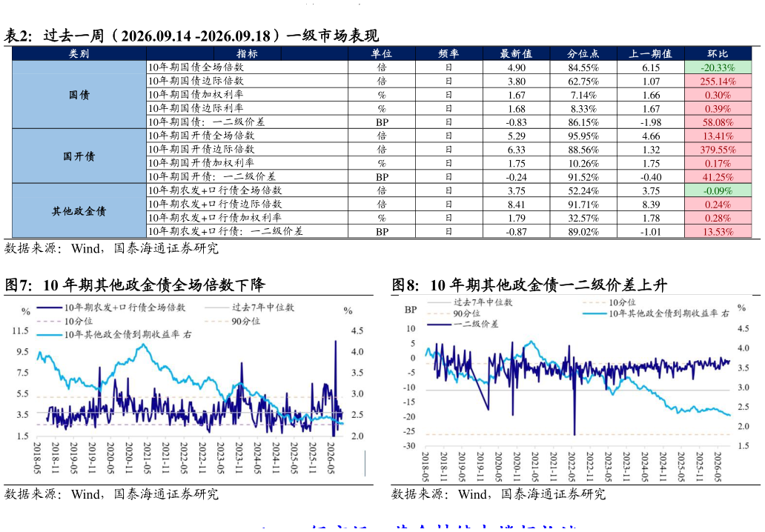Click the "单位" column header
765x532 pixels.
(382, 53)
